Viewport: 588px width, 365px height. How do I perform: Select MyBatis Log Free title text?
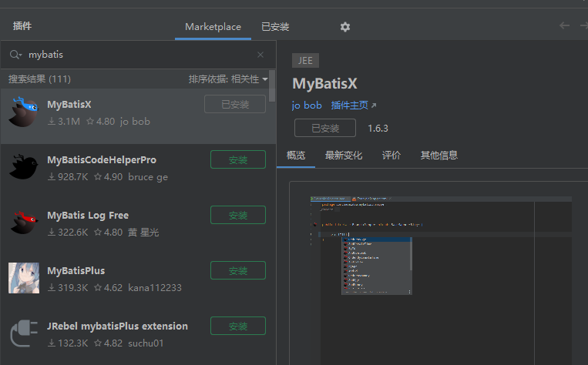88,215
